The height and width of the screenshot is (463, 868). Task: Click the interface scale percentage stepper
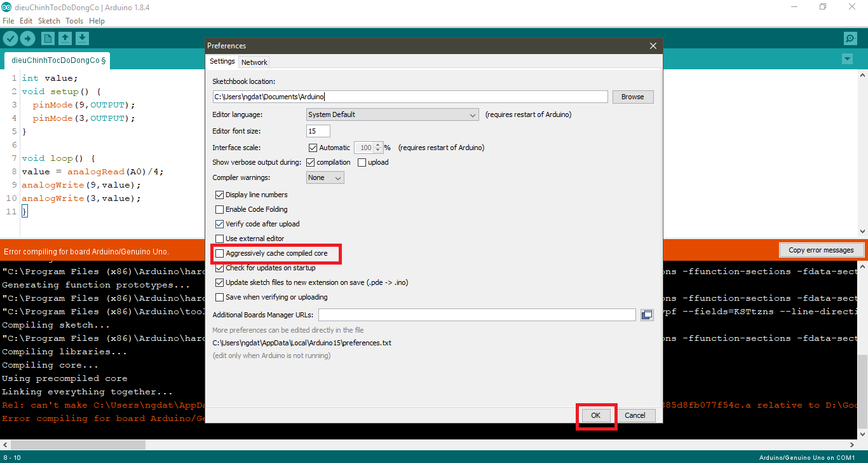pos(377,147)
